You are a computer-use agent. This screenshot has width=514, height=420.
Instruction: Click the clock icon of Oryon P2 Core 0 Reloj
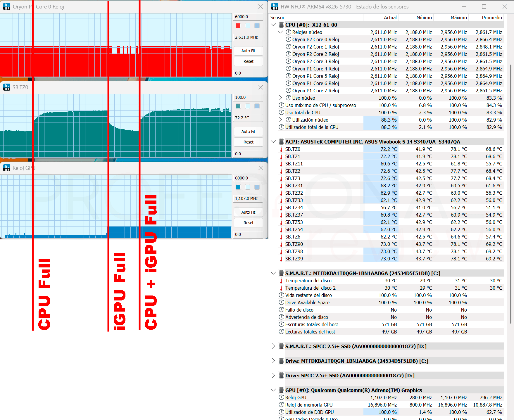tap(288, 39)
